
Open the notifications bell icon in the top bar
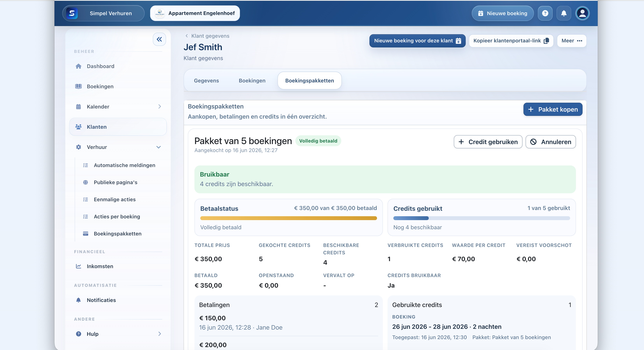tap(564, 13)
